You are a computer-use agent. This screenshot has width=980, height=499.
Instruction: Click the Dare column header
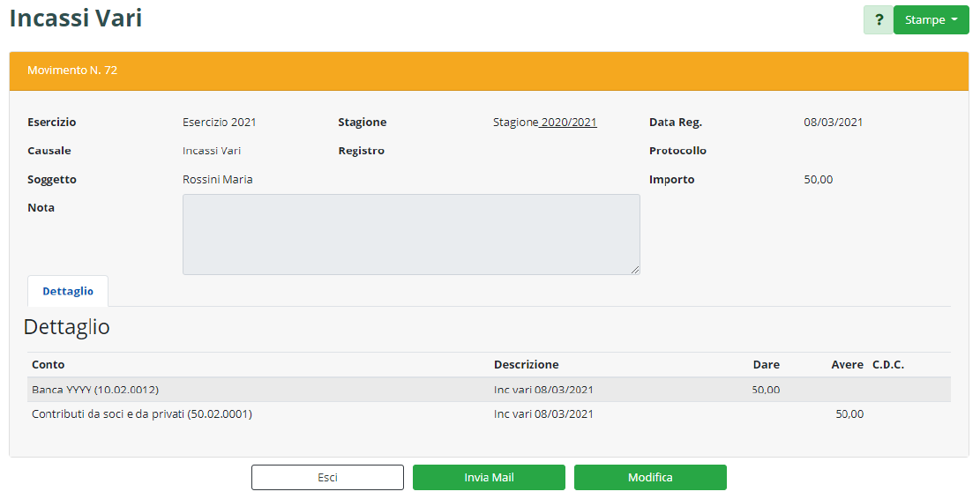(766, 365)
